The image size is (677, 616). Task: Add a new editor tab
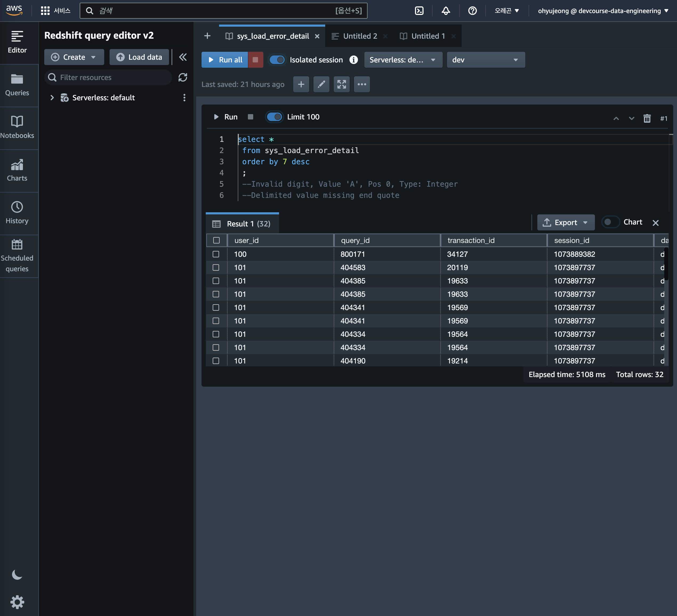pyautogui.click(x=207, y=36)
